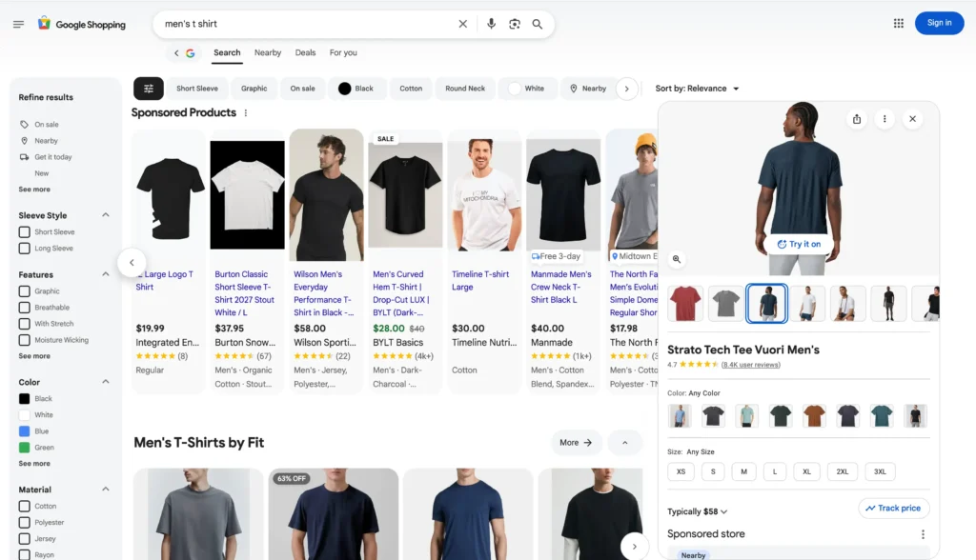
Task: Pick the brown shirt color option
Action: click(814, 415)
